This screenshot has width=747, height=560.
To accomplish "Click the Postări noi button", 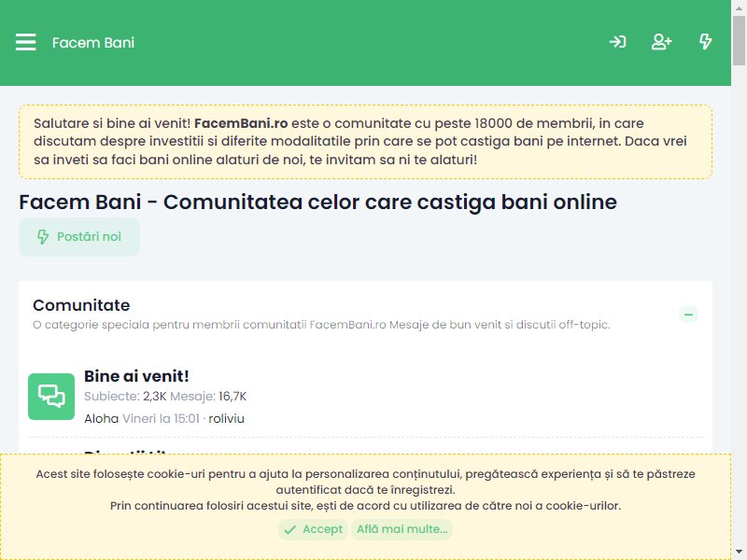I will (x=79, y=237).
